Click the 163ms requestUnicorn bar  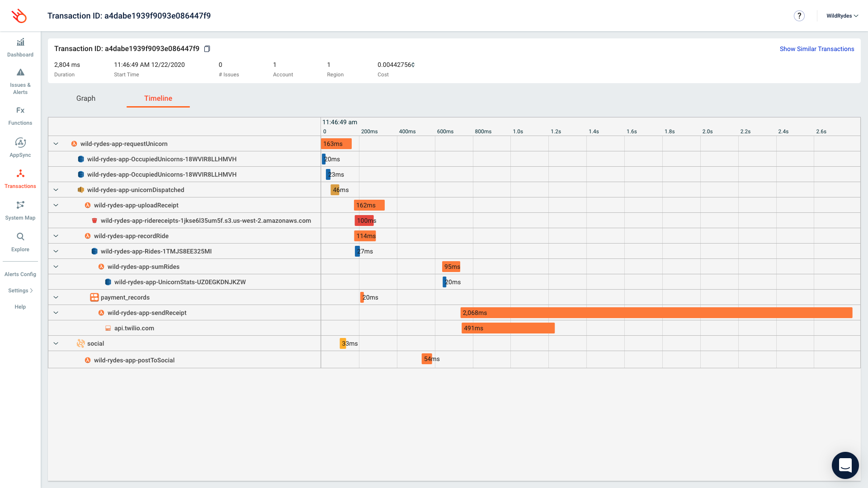coord(336,144)
